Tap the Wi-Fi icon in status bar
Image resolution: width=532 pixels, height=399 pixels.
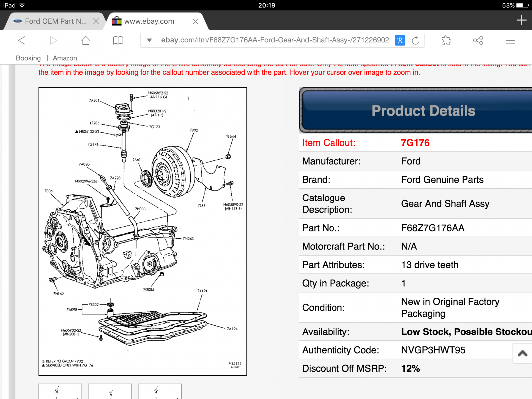[x=22, y=5]
